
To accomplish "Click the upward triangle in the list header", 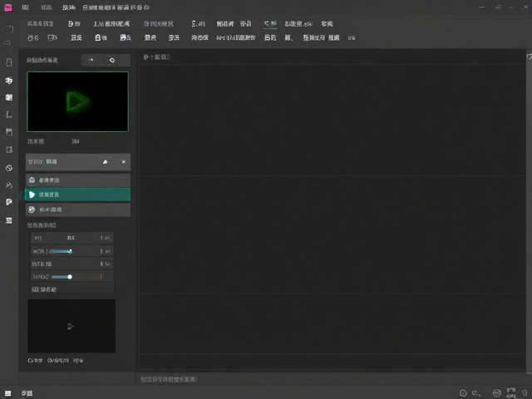I will pos(106,162).
